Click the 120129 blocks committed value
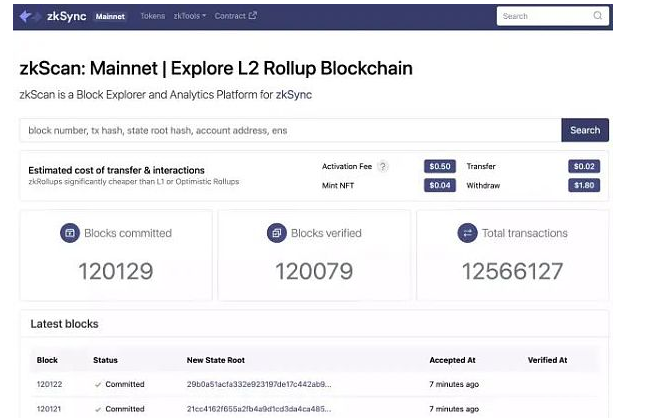Image resolution: width=654 pixels, height=419 pixels. point(116,271)
